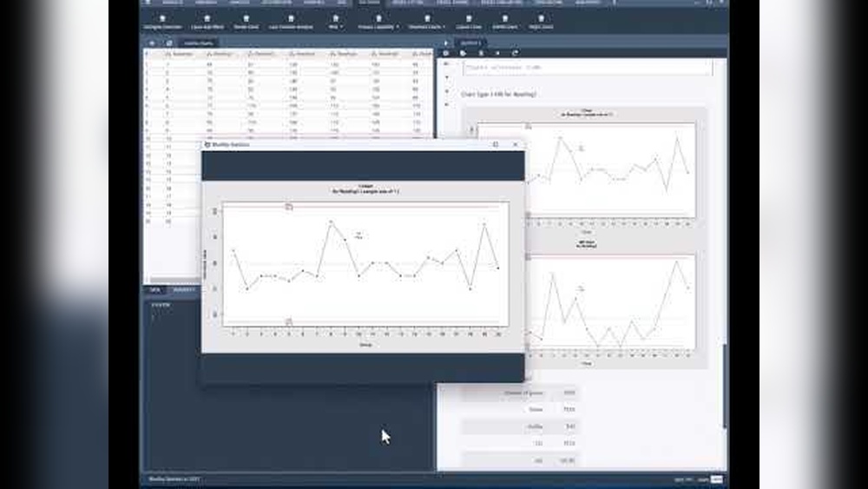The width and height of the screenshot is (868, 489).
Task: Click the I-MR chart thumbnail in output pane
Action: [x=586, y=238]
